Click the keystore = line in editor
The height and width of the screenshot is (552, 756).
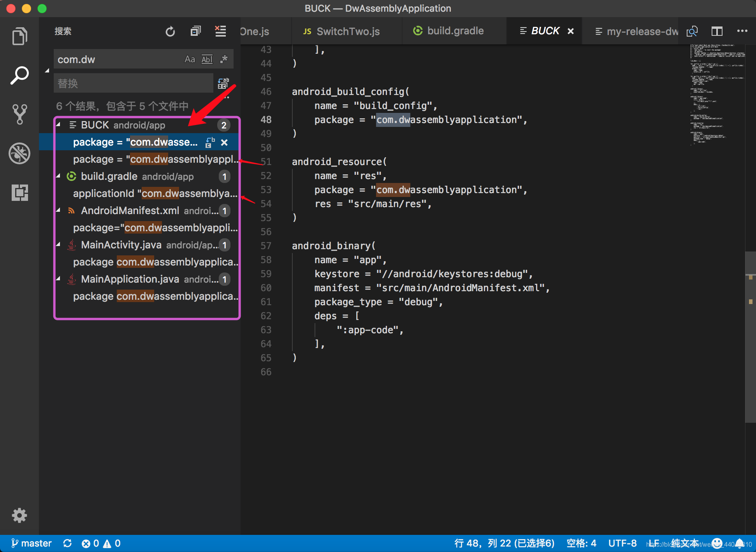(x=424, y=274)
